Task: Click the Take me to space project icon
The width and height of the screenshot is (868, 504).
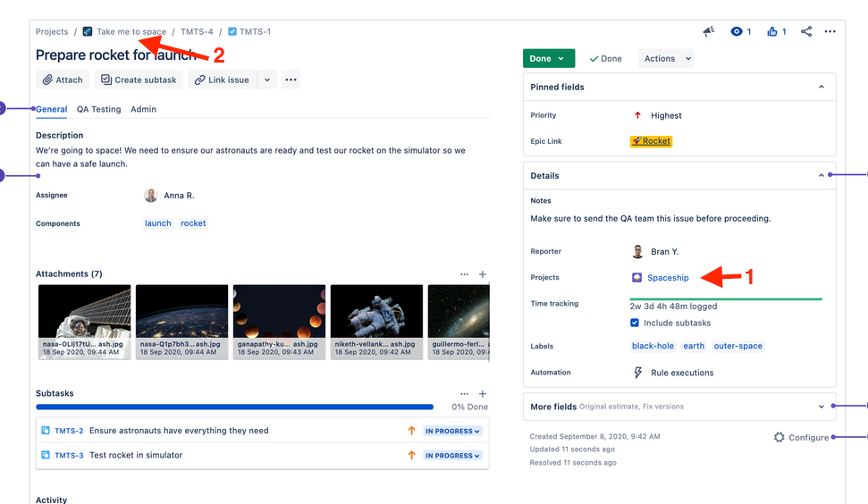Action: [x=88, y=31]
